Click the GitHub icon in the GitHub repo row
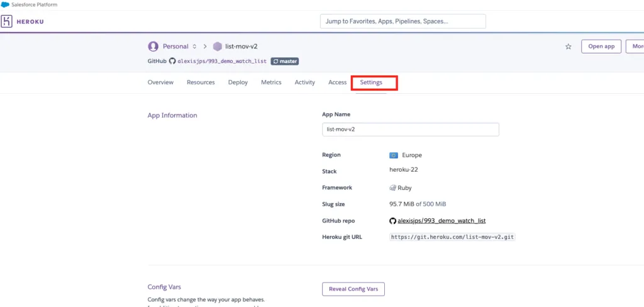The width and height of the screenshot is (644, 307). [x=392, y=221]
